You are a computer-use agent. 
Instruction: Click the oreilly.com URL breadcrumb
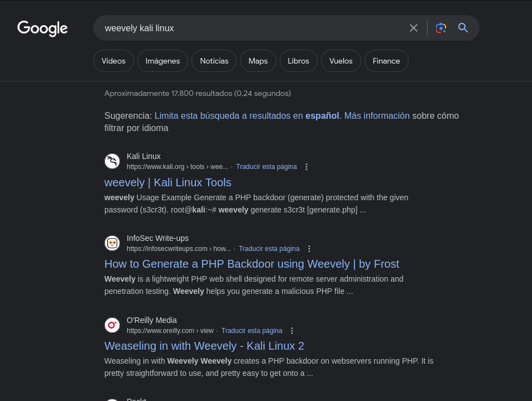coord(170,331)
